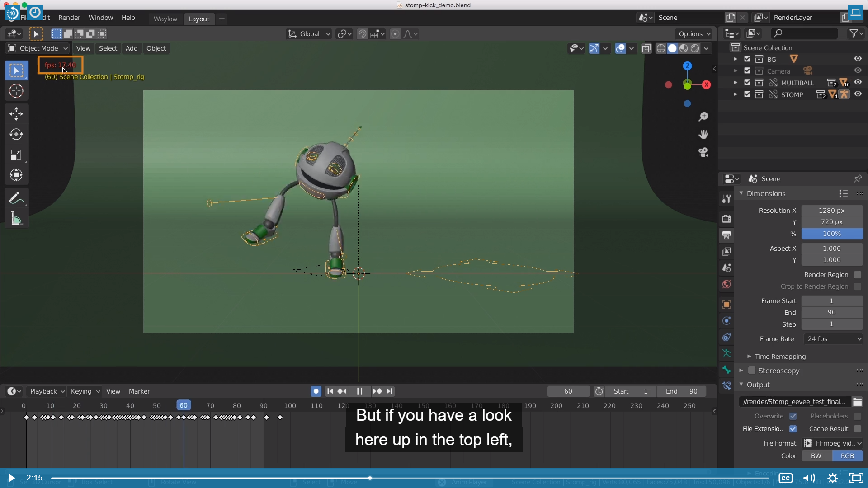The image size is (868, 488).
Task: Click the 3D Cursor tool
Action: pos(16,91)
